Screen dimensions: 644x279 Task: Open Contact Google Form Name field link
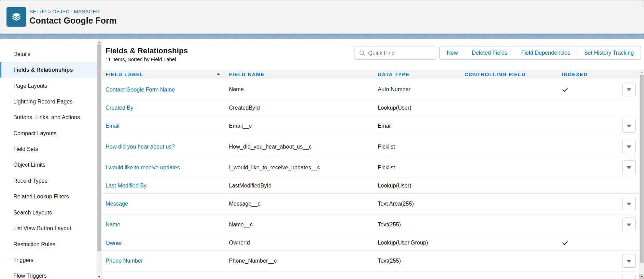140,89
